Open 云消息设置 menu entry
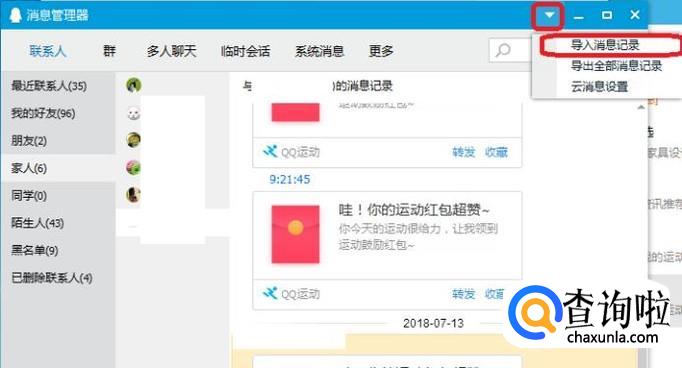The image size is (682, 368). point(599,87)
